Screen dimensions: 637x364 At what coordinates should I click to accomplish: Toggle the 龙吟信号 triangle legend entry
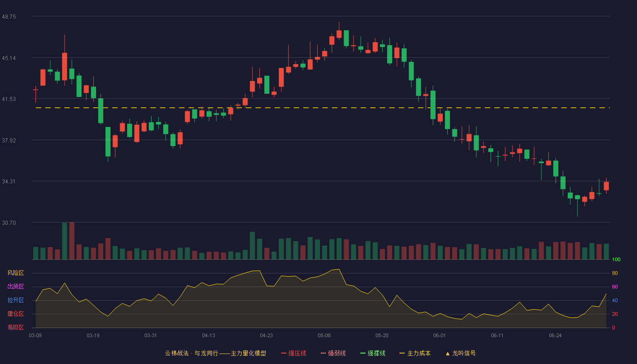pyautogui.click(x=460, y=353)
